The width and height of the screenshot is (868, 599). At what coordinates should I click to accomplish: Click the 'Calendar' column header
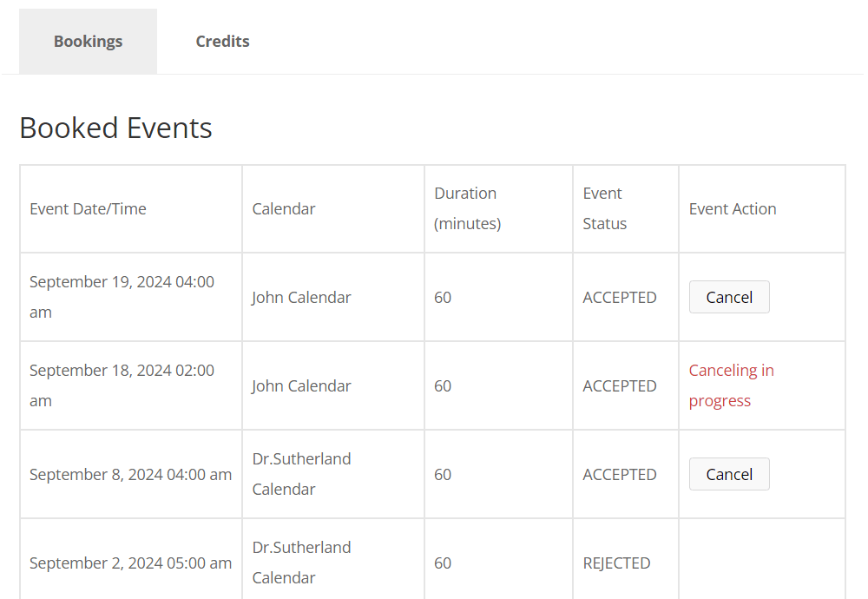tap(284, 208)
